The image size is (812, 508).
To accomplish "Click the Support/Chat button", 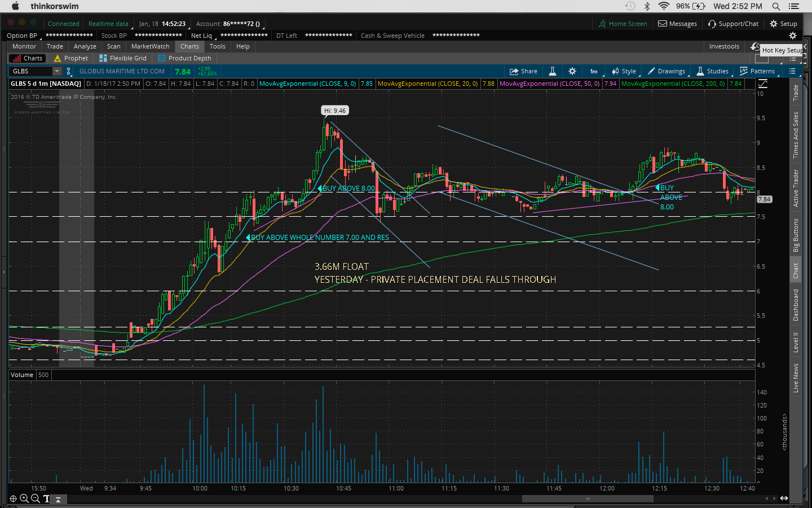I will (733, 24).
